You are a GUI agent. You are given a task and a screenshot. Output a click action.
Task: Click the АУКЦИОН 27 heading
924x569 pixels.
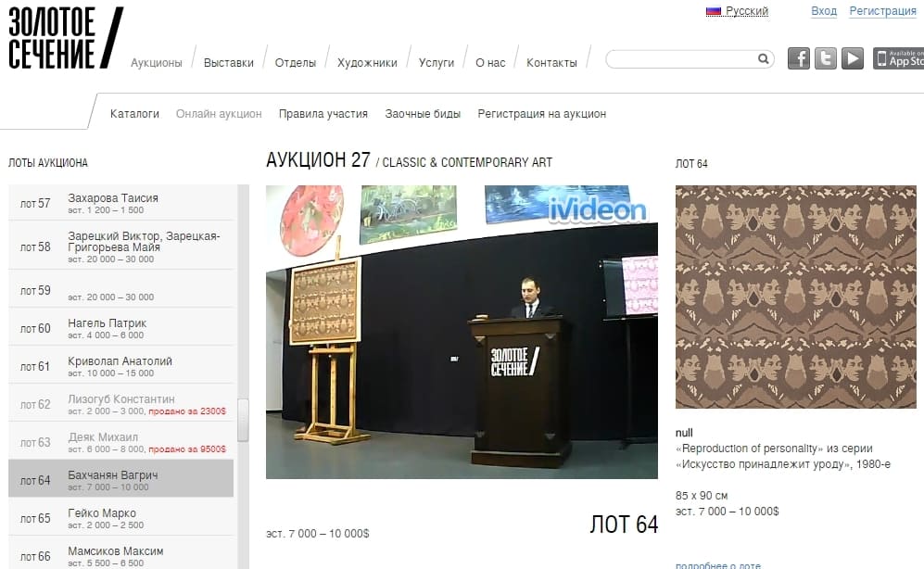pos(318,159)
